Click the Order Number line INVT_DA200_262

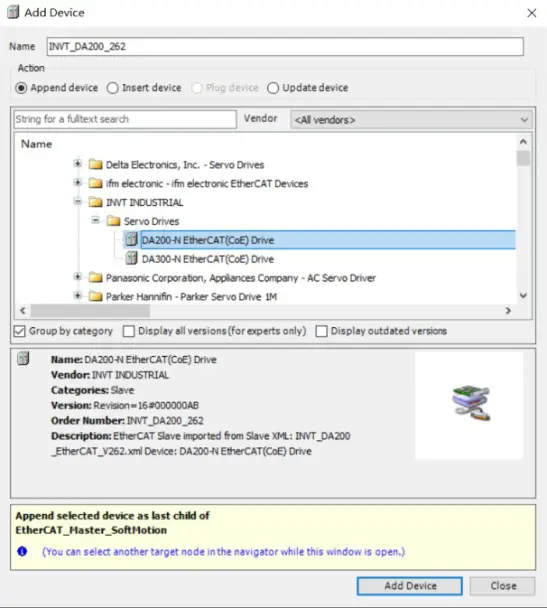(x=127, y=421)
